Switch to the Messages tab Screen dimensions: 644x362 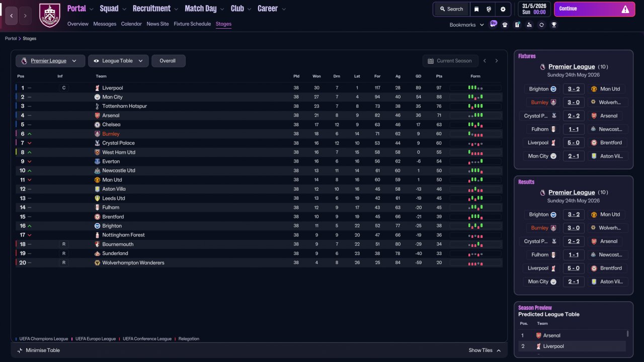(x=105, y=24)
